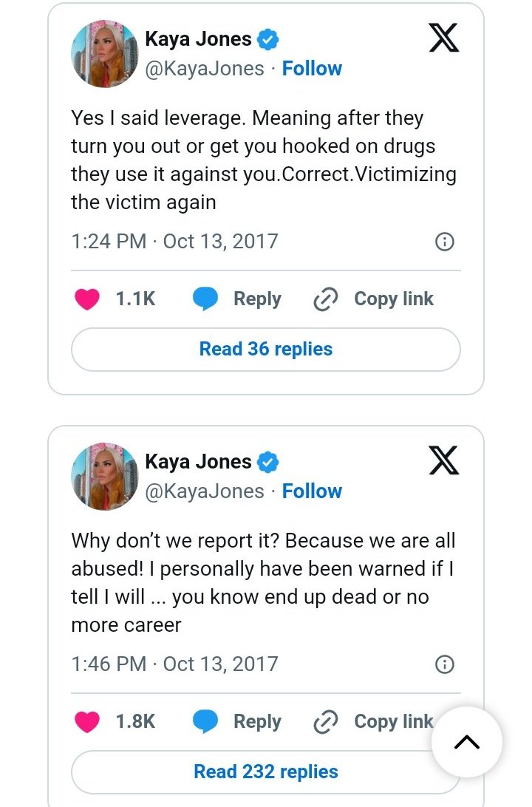Copy link of the 'report it' tweet
The image size is (532, 807).
[x=374, y=722]
